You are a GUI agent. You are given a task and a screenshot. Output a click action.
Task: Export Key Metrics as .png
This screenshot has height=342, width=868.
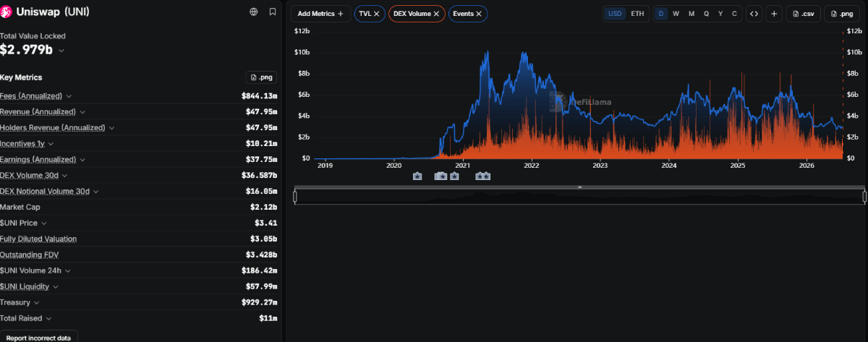(262, 77)
